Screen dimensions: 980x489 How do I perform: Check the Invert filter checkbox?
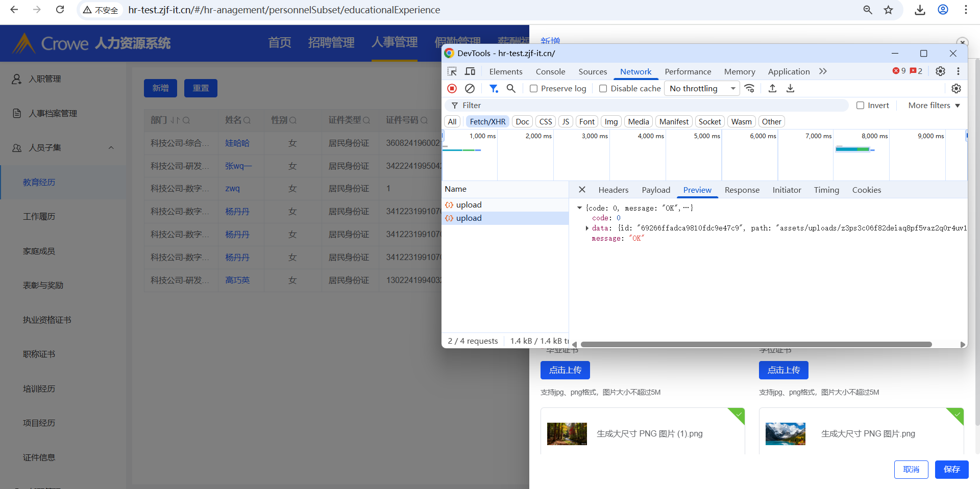tap(861, 106)
